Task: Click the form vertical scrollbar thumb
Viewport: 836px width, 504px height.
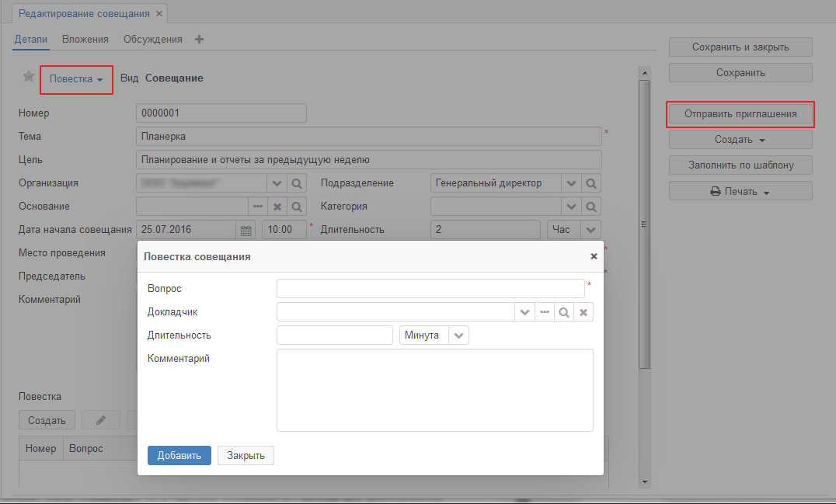Action: point(645,224)
